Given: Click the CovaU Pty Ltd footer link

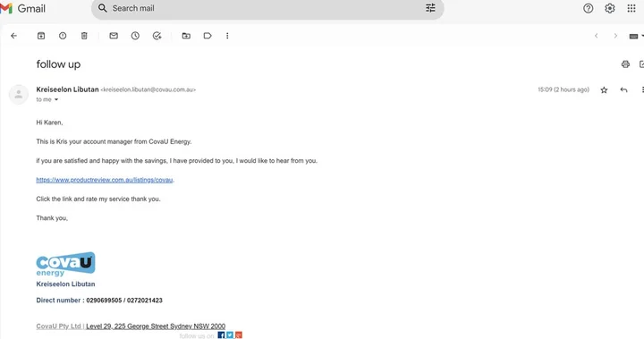Looking at the screenshot, I should point(58,326).
